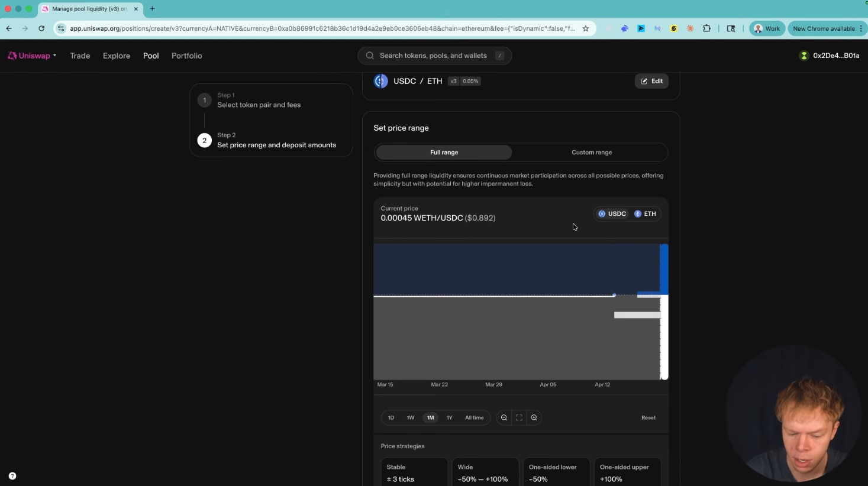Open the orange starburst extension icon
The height and width of the screenshot is (486, 868).
pos(690,28)
